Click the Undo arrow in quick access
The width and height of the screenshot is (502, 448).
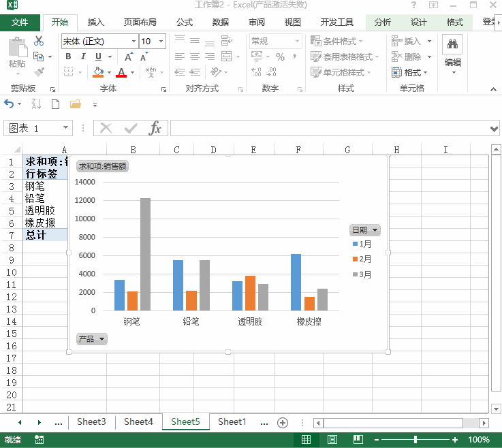(9, 103)
